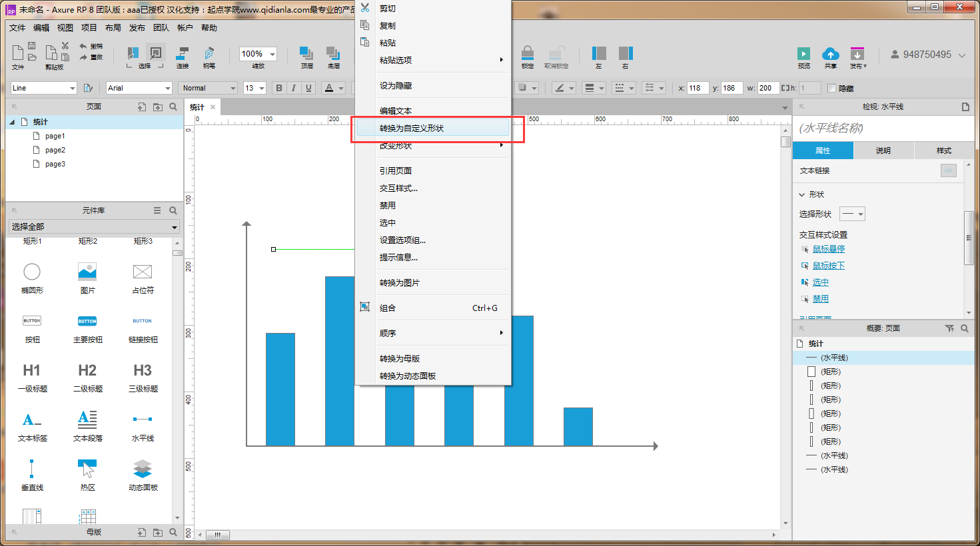This screenshot has width=980, height=546.
Task: Click the 禁用 interaction style link
Action: (820, 299)
